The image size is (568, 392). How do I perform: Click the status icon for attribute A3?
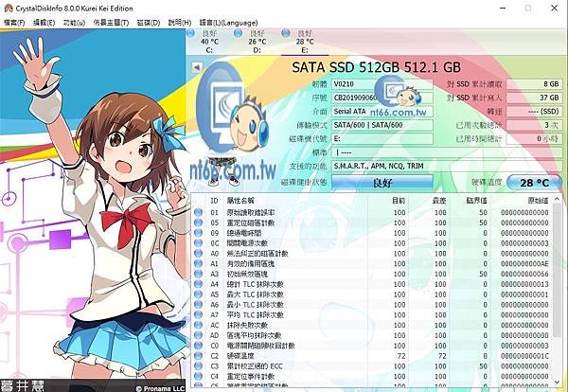point(198,274)
